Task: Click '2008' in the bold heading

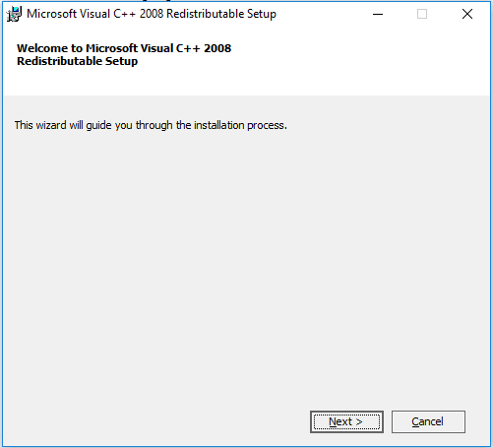Action: 217,48
